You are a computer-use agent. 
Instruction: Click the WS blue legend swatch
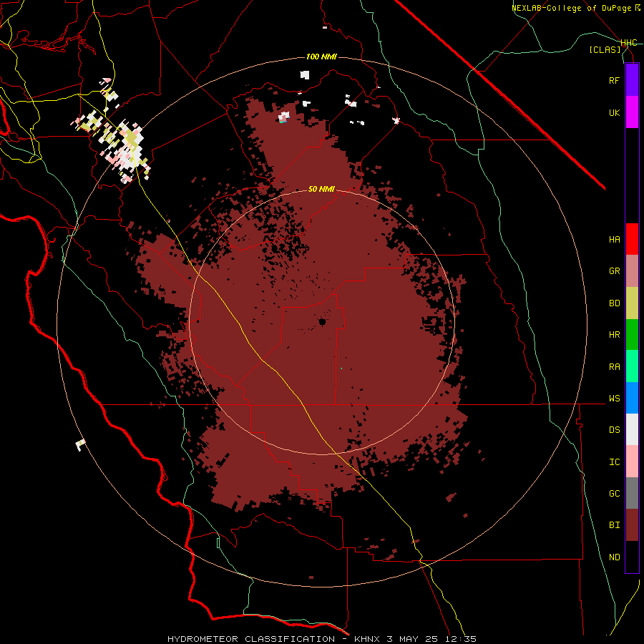point(632,398)
